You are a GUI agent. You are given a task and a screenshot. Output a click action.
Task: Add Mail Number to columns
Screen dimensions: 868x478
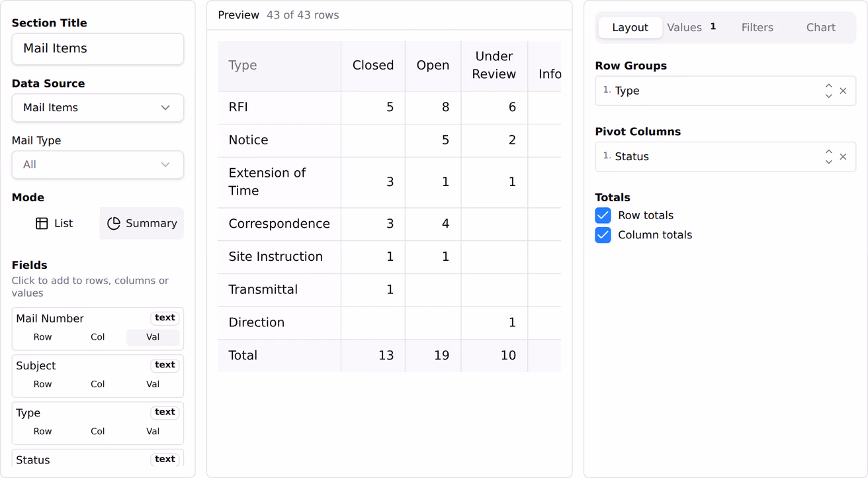(x=98, y=337)
